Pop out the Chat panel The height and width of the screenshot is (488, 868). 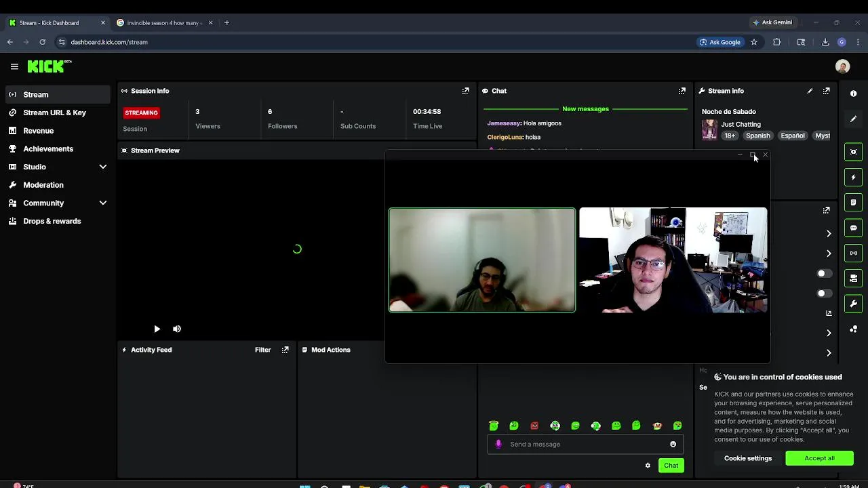pos(682,91)
